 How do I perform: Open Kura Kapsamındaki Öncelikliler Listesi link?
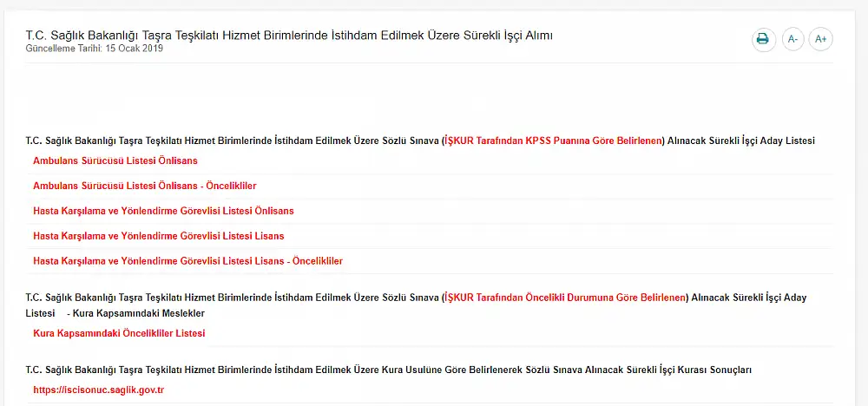point(119,333)
